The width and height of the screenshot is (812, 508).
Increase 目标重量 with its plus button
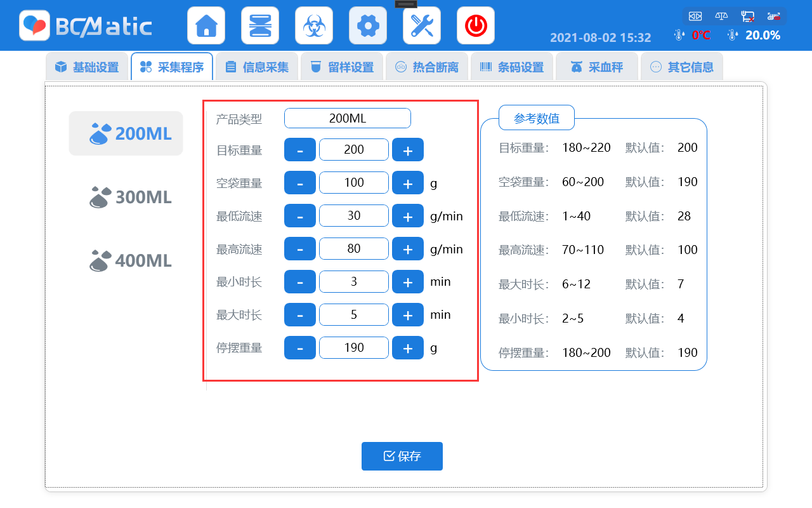point(408,149)
